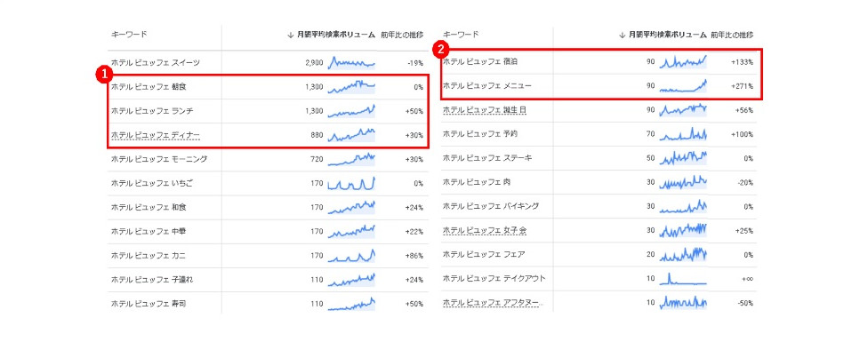The height and width of the screenshot is (342, 868).
Task: Select keyword ホテル ビュッフェ 誕生日
Action: 485,110
